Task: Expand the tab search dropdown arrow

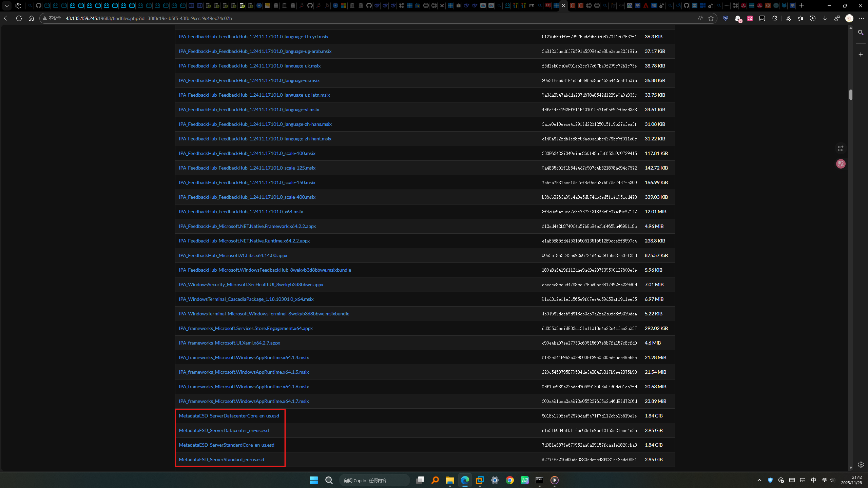Action: [6, 5]
